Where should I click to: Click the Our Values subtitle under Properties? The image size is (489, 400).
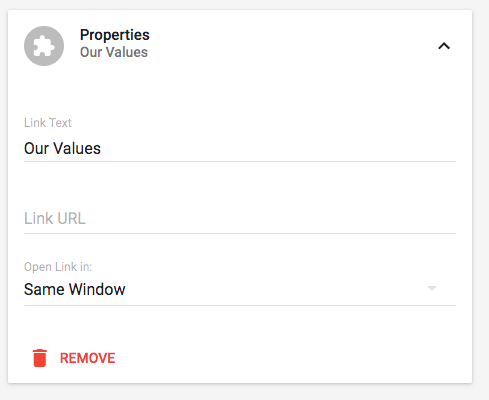114,52
